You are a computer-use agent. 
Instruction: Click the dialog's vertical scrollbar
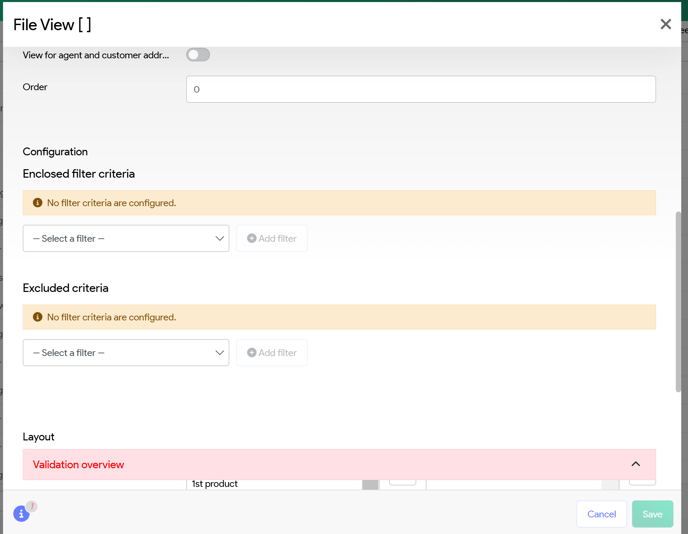tap(679, 300)
